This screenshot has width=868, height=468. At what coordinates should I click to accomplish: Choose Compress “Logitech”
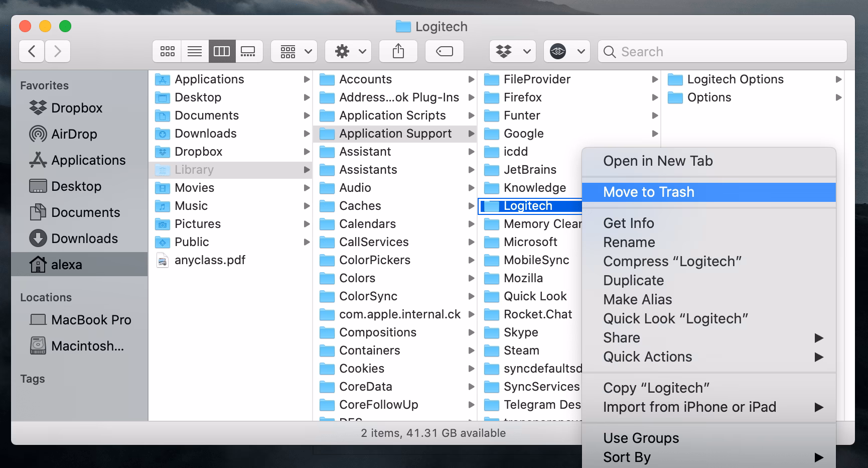pyautogui.click(x=709, y=262)
